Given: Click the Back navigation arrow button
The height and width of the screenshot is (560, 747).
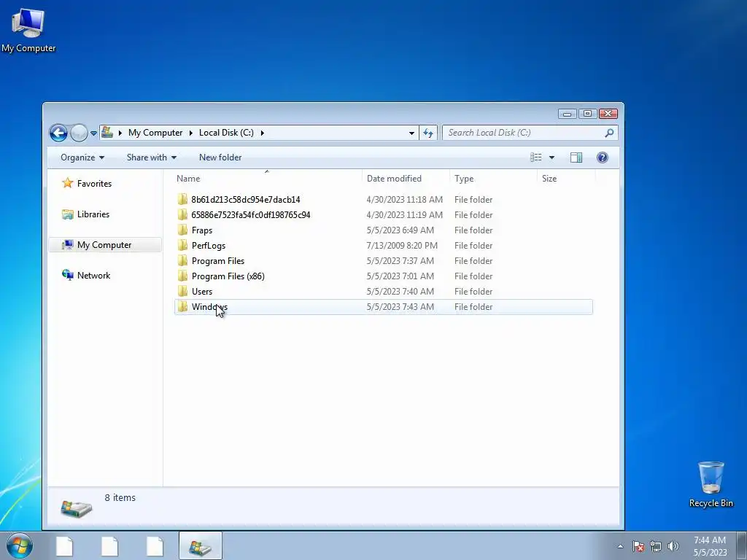Looking at the screenshot, I should point(58,133).
